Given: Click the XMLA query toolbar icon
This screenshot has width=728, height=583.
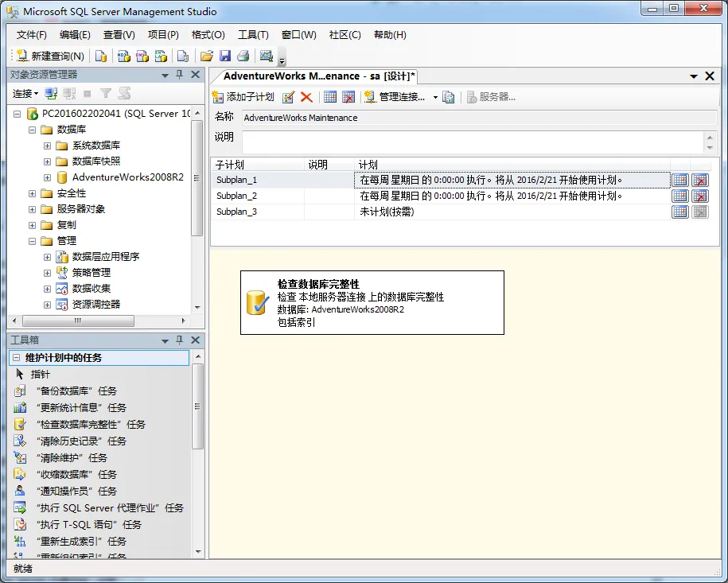Looking at the screenshot, I should click(161, 56).
